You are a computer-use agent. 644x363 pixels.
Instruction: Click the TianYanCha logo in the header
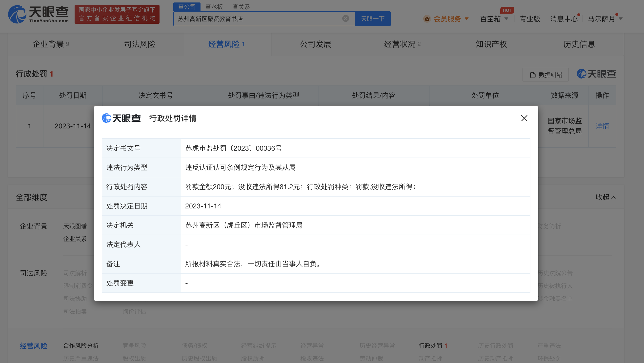click(38, 14)
